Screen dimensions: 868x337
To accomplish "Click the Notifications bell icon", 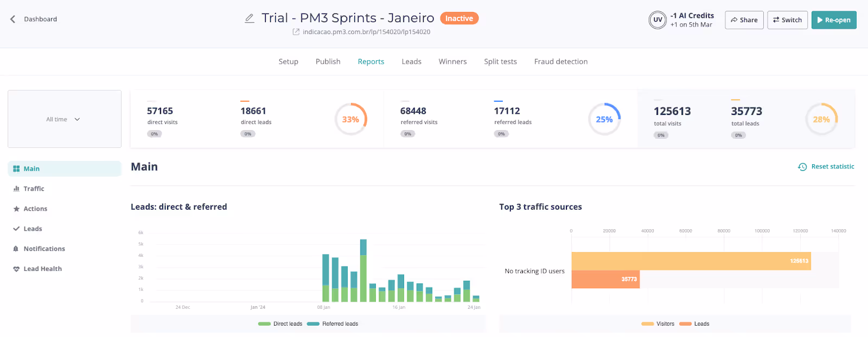I will [x=16, y=249].
